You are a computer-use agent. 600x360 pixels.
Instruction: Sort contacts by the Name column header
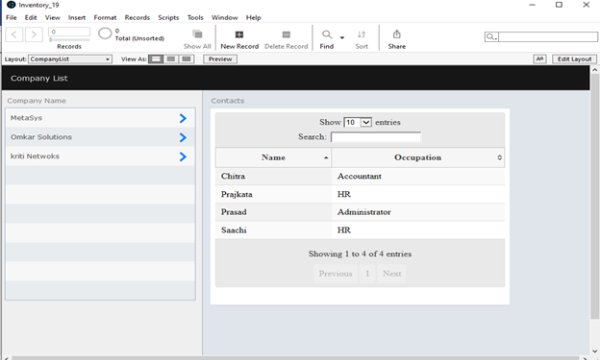point(274,158)
